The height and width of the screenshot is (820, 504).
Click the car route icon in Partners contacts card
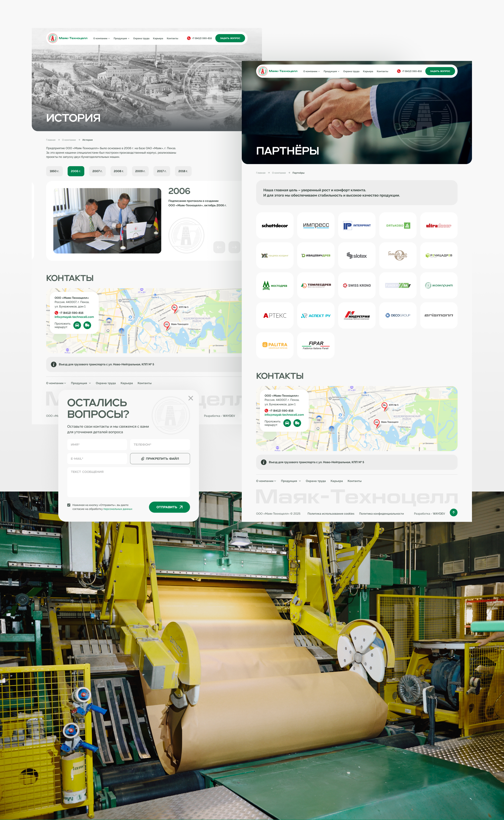(x=287, y=423)
